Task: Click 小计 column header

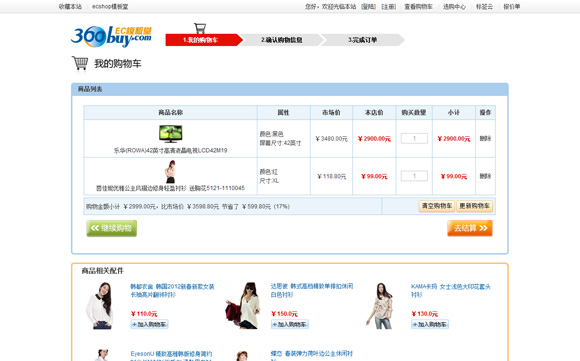Action: click(454, 112)
